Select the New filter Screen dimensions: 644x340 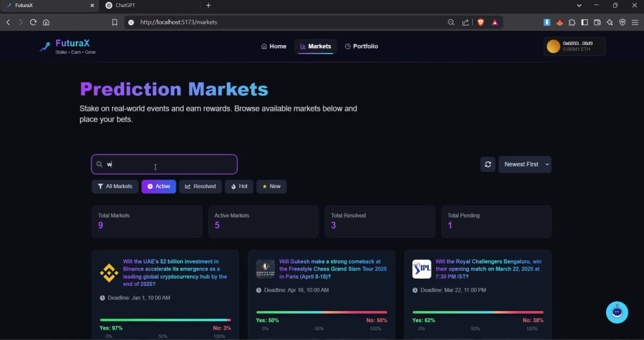coord(272,187)
